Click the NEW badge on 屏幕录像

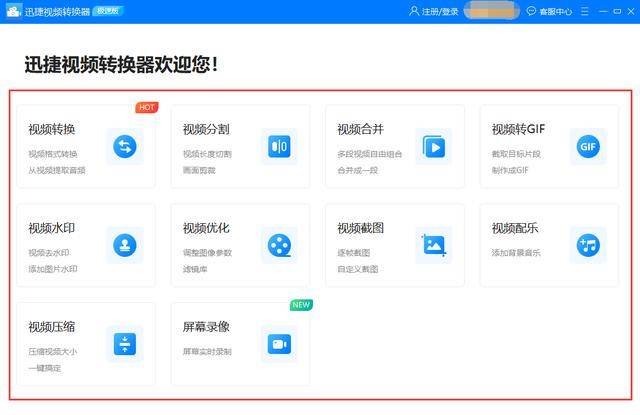(301, 305)
